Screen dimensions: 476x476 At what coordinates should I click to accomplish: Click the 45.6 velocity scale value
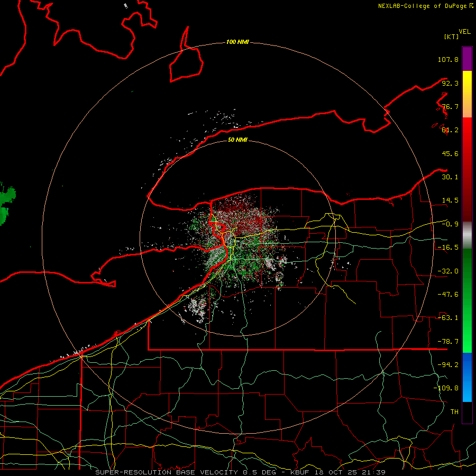coord(450,153)
